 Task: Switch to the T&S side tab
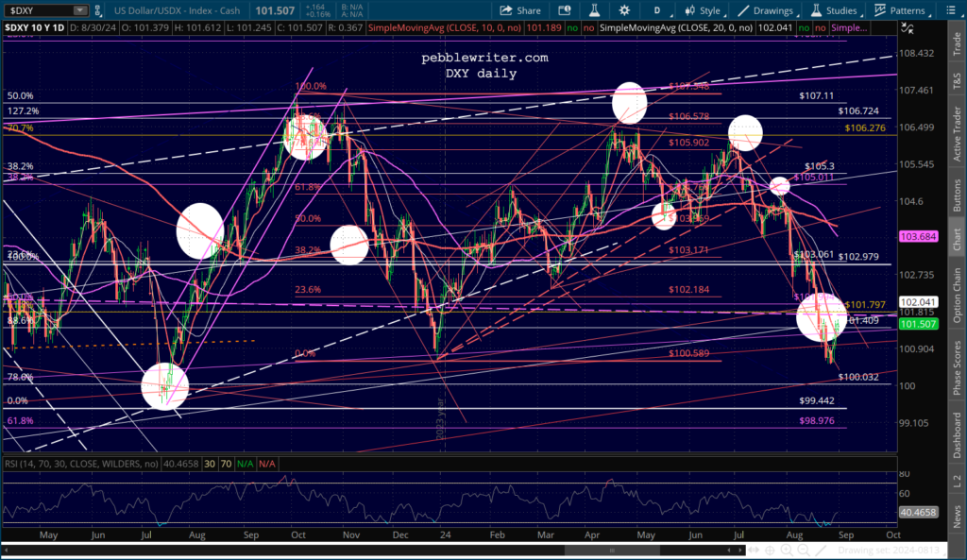(957, 81)
